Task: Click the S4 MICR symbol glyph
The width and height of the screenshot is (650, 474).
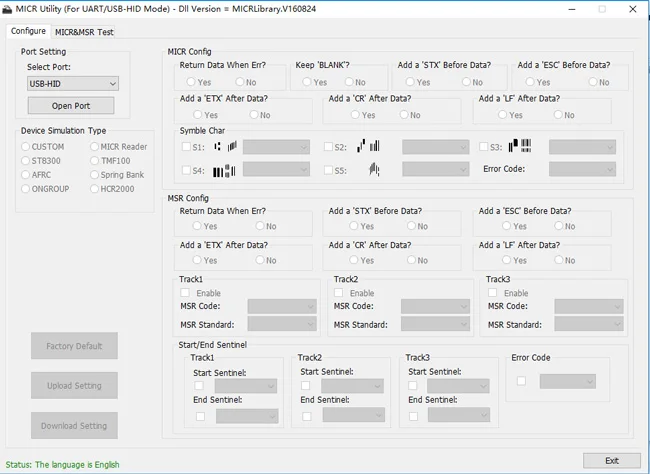Action: 224,170
